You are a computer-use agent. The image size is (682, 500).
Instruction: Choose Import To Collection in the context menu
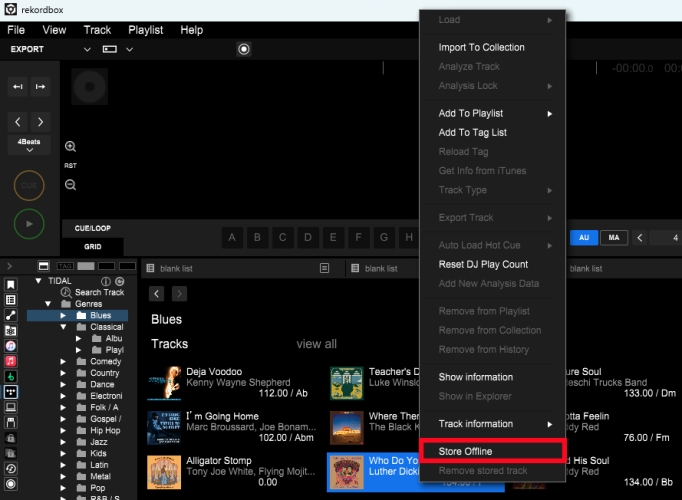[493, 47]
